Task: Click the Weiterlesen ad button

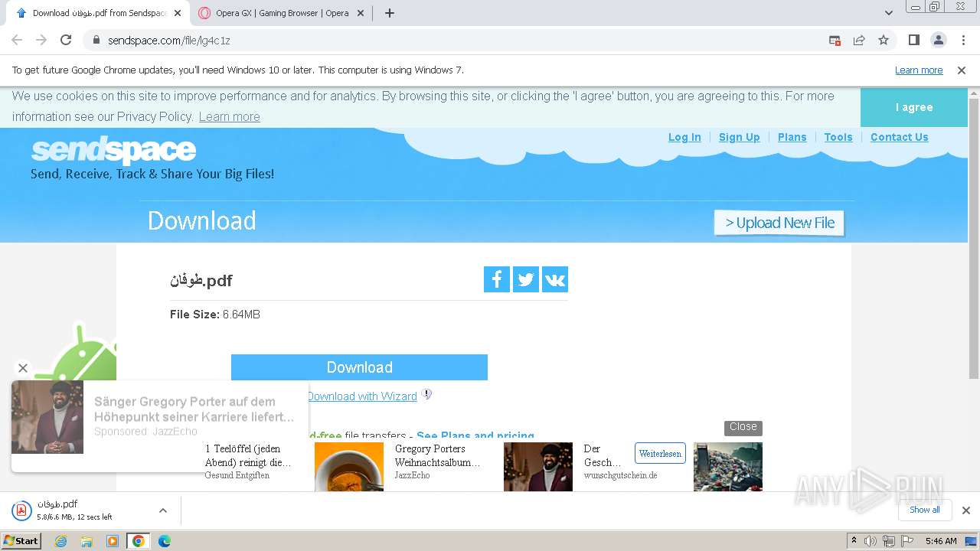Action: pos(660,454)
